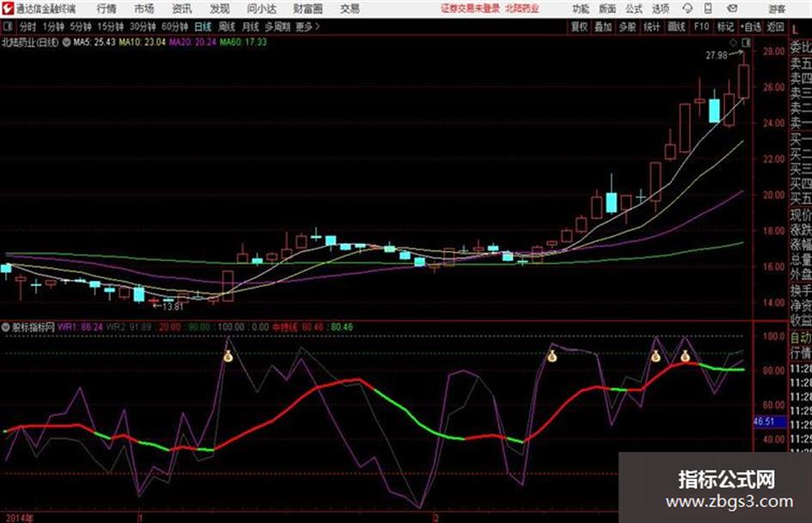Click the MA20: 20.24 label
Viewport: 812px width, 523px height.
tap(192, 42)
